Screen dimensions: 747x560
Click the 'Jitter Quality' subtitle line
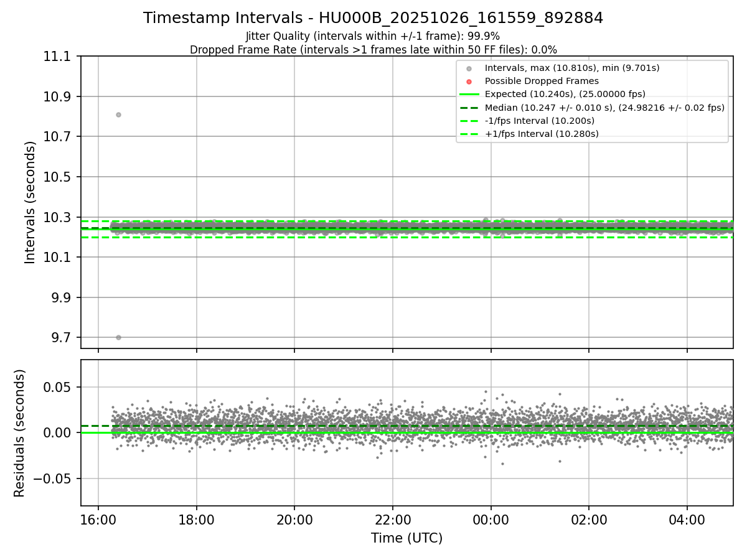pyautogui.click(x=373, y=36)
